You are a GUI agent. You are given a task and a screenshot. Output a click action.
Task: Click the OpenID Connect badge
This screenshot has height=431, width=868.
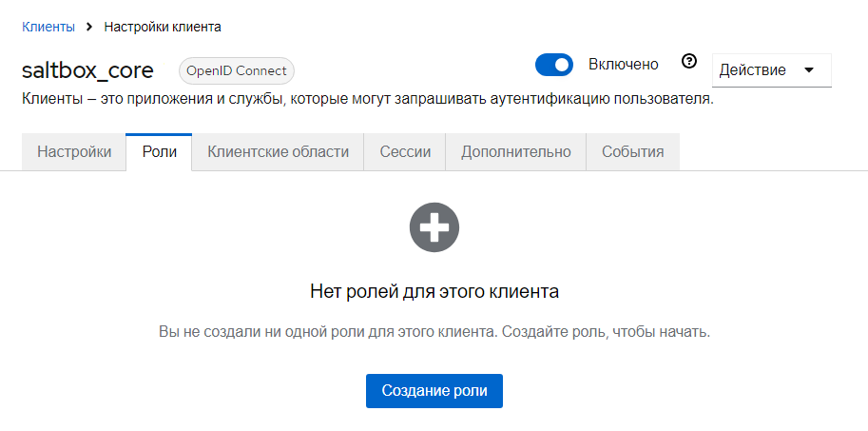point(237,70)
